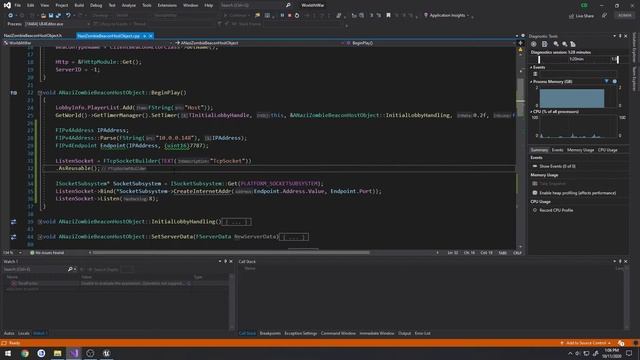Expand the collapsed SetServerData function

point(40,237)
